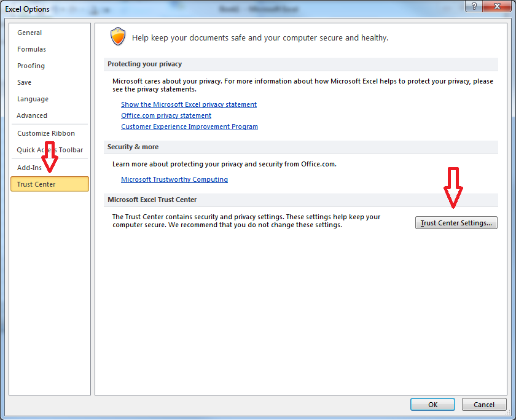Follow Microsoft Trustworthy Computing link
Image resolution: width=516 pixels, height=420 pixels.
[x=174, y=179]
